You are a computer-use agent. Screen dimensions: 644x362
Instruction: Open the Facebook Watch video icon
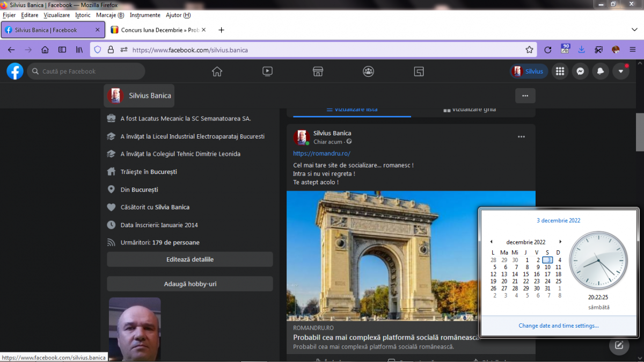point(267,71)
